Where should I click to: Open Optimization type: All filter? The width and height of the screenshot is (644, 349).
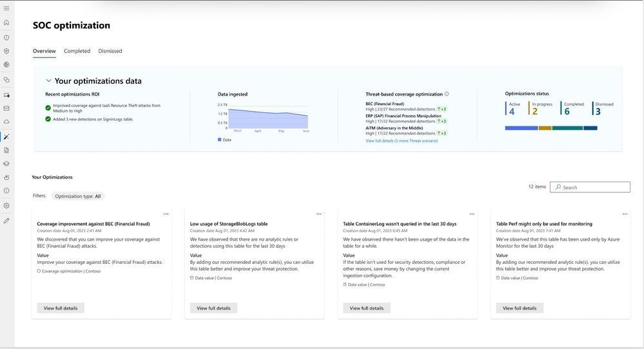(77, 196)
